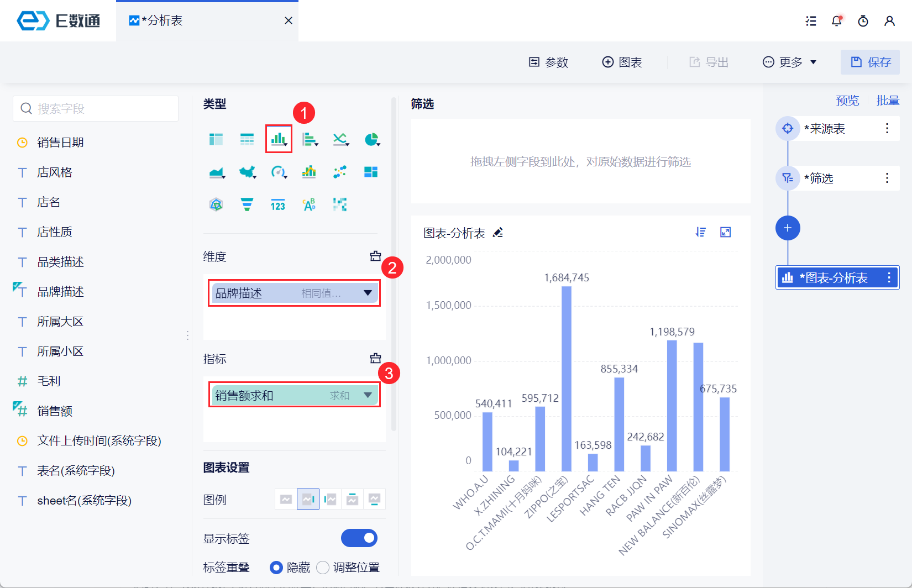
Task: Select the 筛选 step node
Action: (837, 178)
